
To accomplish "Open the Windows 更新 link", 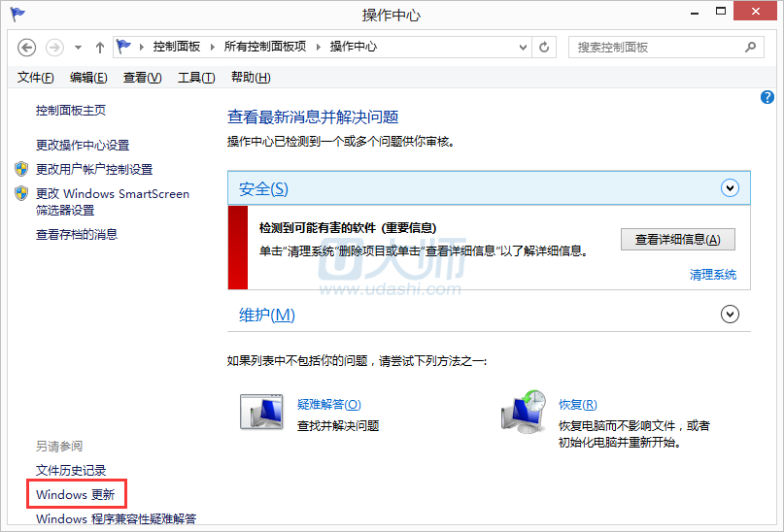I will (x=76, y=494).
